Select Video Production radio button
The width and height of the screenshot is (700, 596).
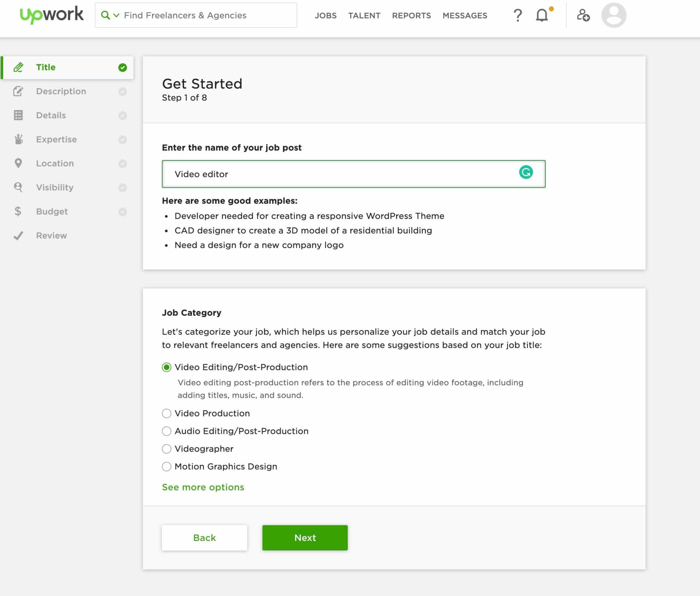click(166, 413)
